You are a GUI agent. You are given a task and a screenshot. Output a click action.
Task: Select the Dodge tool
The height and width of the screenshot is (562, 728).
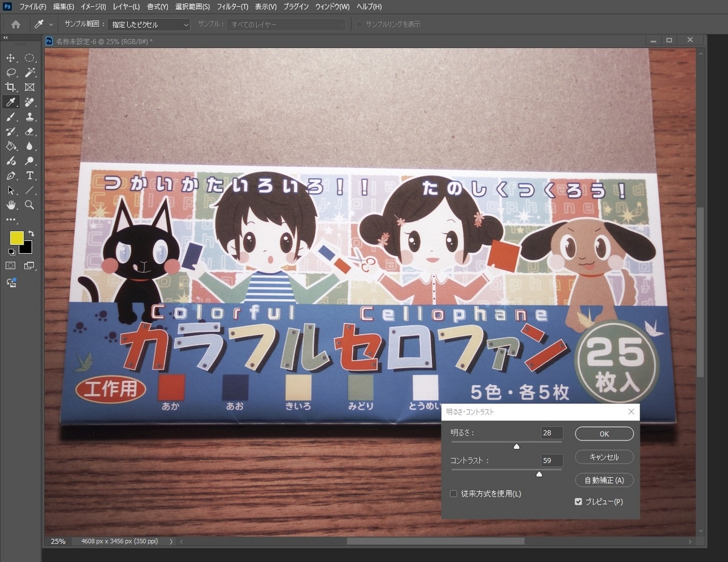click(x=30, y=161)
